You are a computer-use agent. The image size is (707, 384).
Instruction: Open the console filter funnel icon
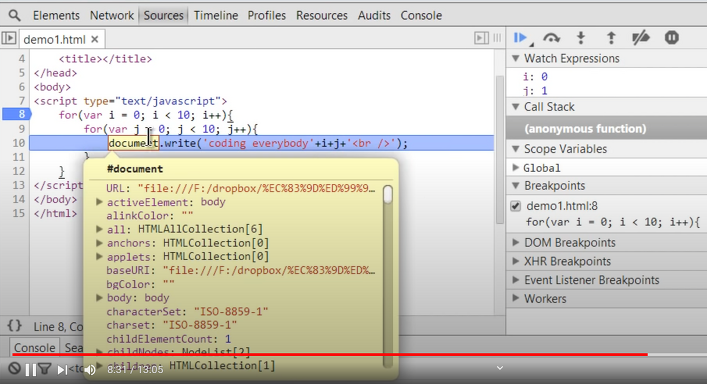coord(44,369)
